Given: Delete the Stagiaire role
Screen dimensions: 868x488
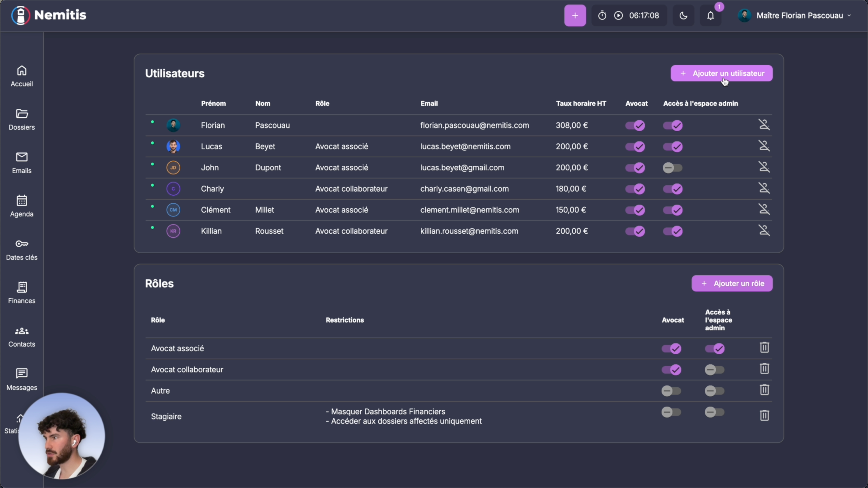Looking at the screenshot, I should tap(764, 415).
